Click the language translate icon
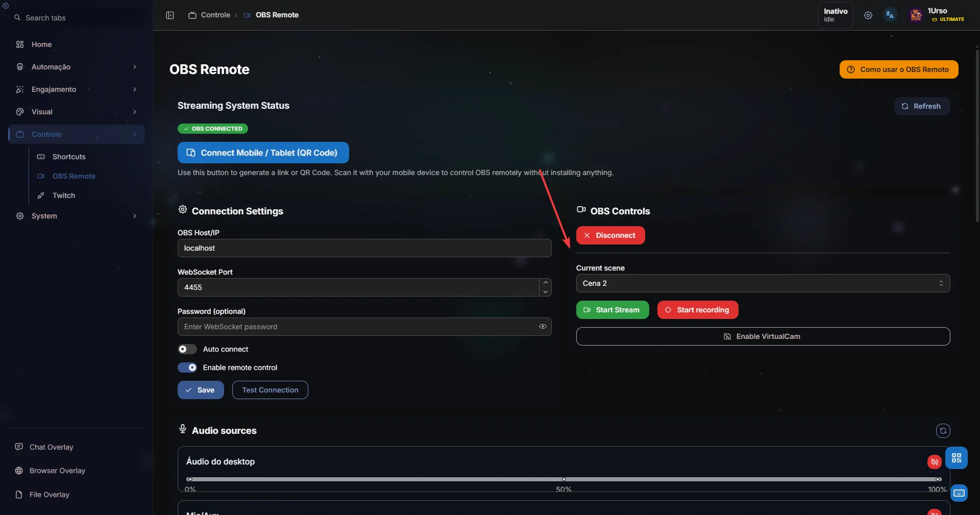 tap(890, 15)
